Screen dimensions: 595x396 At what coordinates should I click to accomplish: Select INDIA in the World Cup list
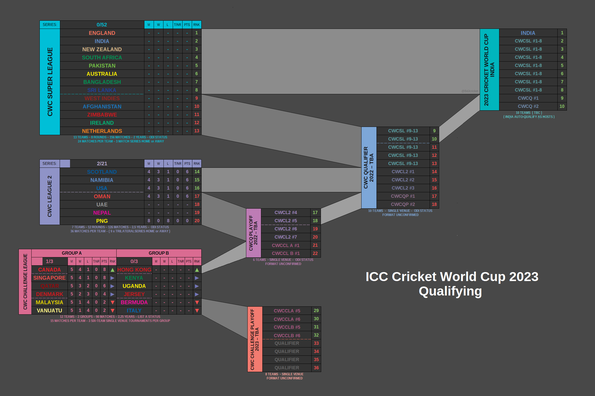click(528, 33)
